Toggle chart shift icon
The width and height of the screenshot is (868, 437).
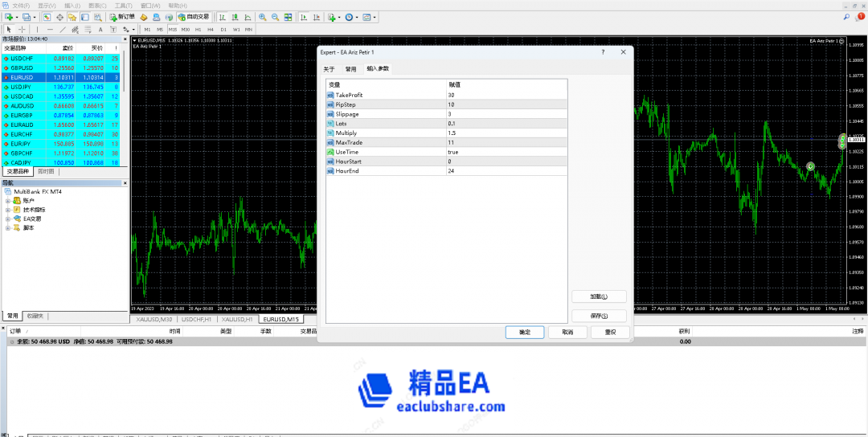coord(316,17)
